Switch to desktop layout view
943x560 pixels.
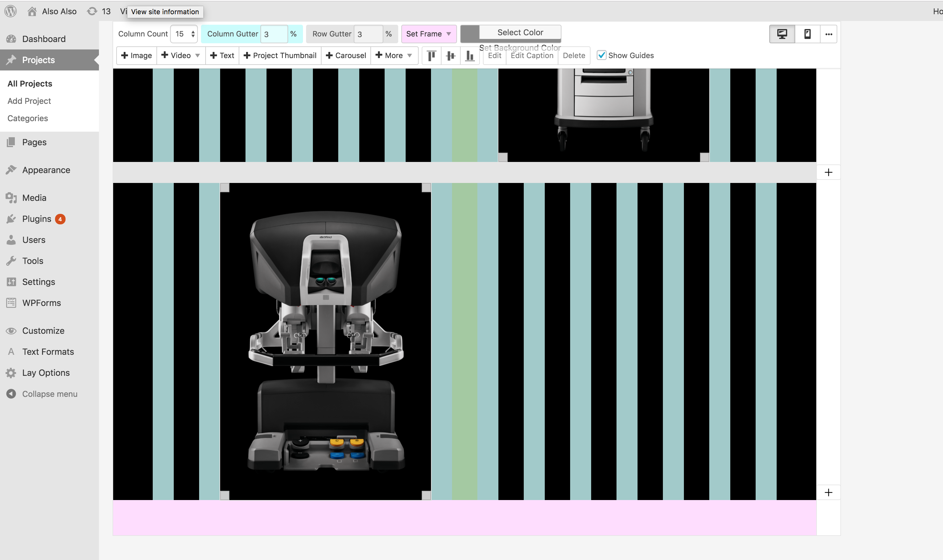tap(782, 34)
